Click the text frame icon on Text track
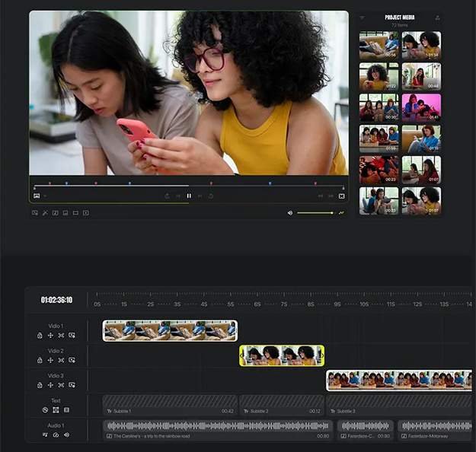Image resolution: width=476 pixels, height=452 pixels. click(x=56, y=410)
